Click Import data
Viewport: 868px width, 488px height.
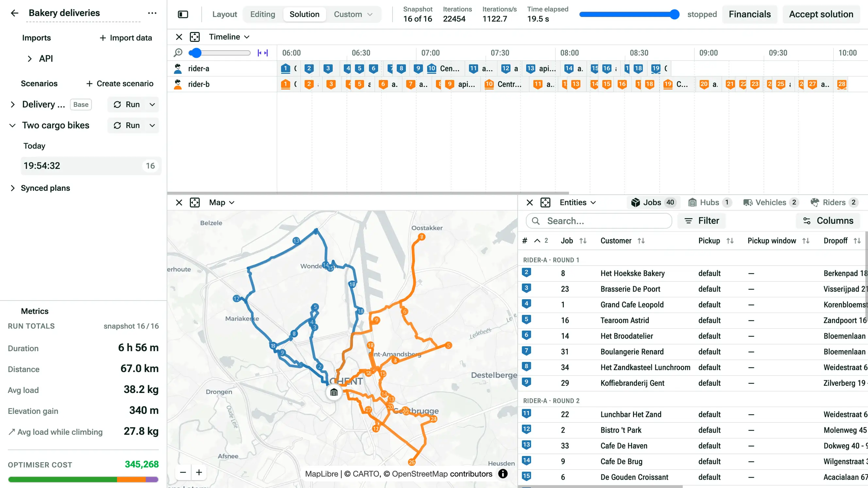[126, 38]
